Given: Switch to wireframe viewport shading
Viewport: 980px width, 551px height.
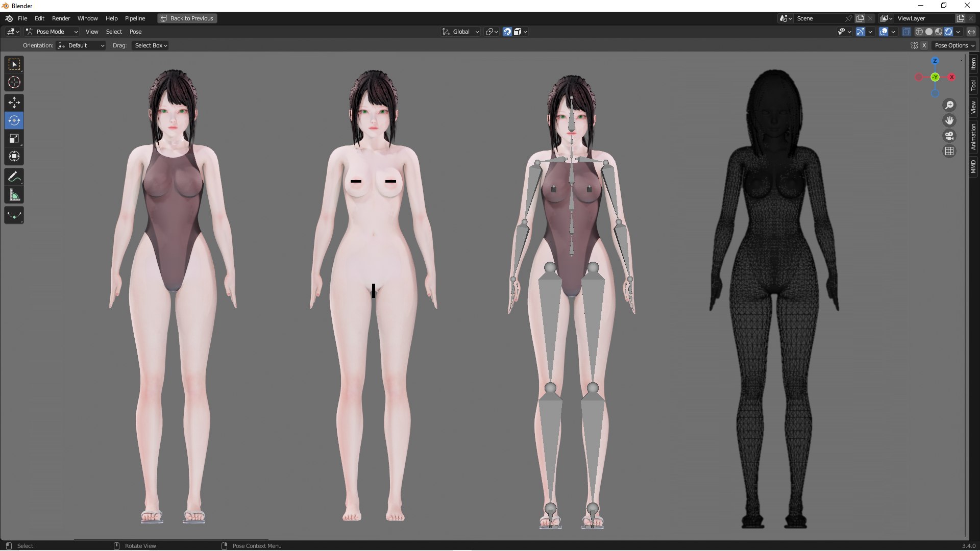Looking at the screenshot, I should 919,32.
